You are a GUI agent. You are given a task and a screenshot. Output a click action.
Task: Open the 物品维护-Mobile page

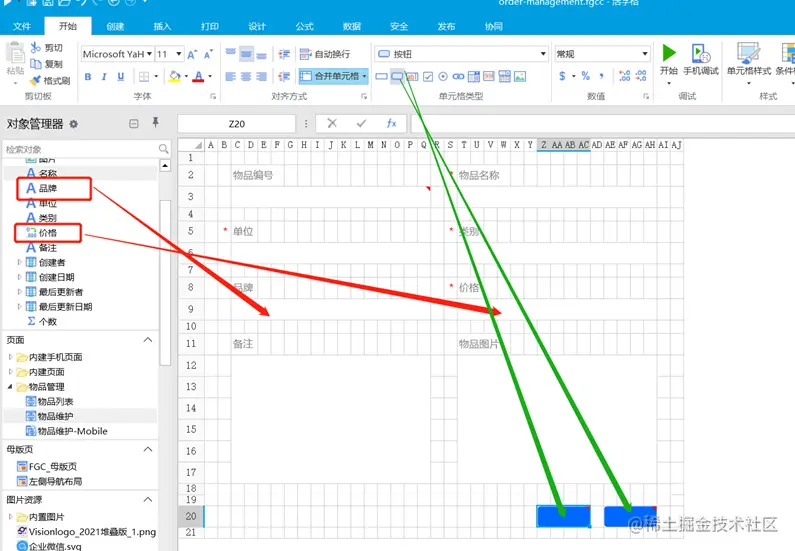(66, 431)
